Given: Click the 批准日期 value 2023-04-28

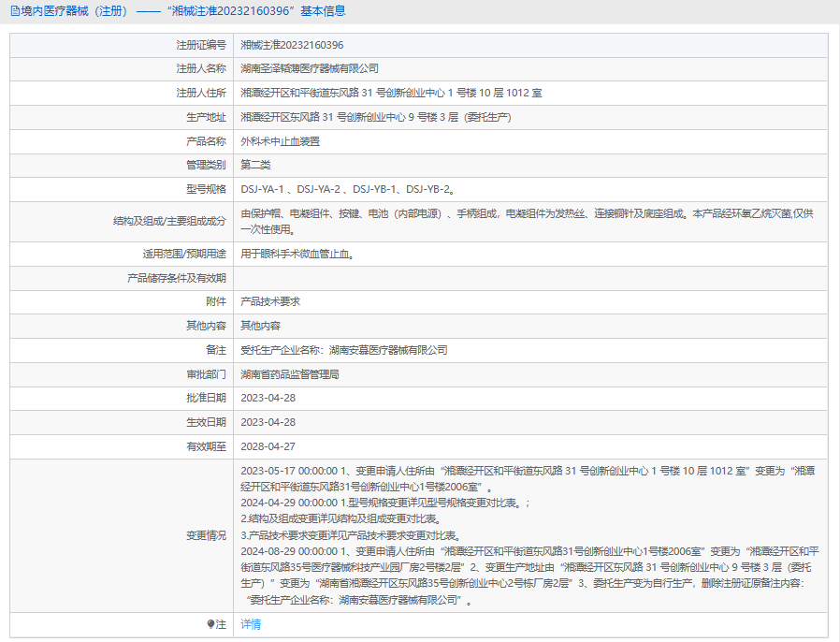Looking at the screenshot, I should [x=268, y=398].
